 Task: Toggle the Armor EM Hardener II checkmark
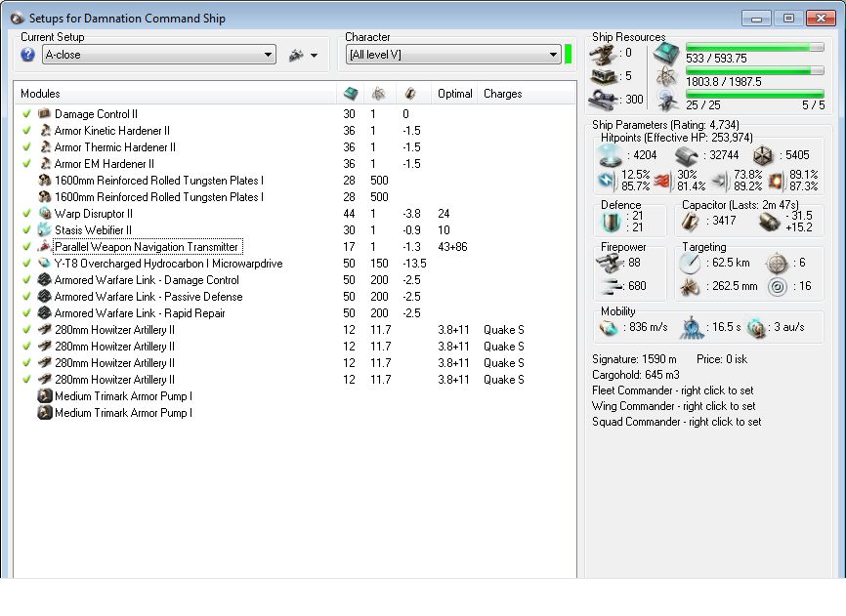click(x=26, y=164)
